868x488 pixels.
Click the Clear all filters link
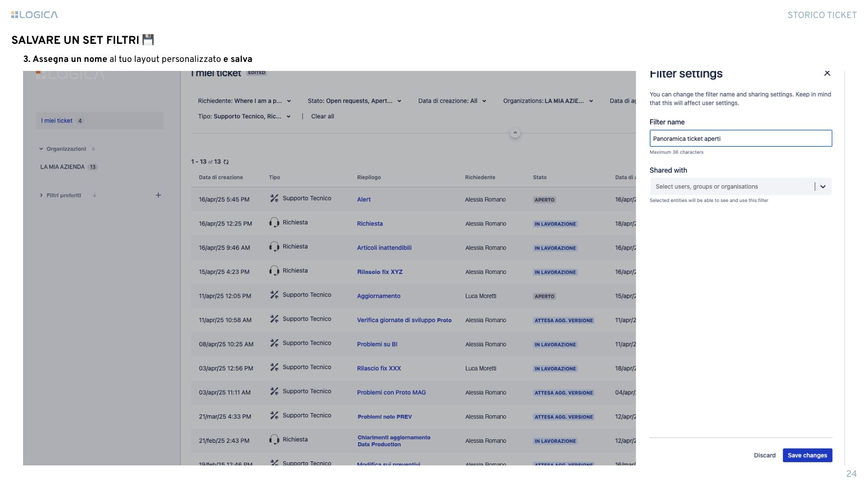point(322,116)
